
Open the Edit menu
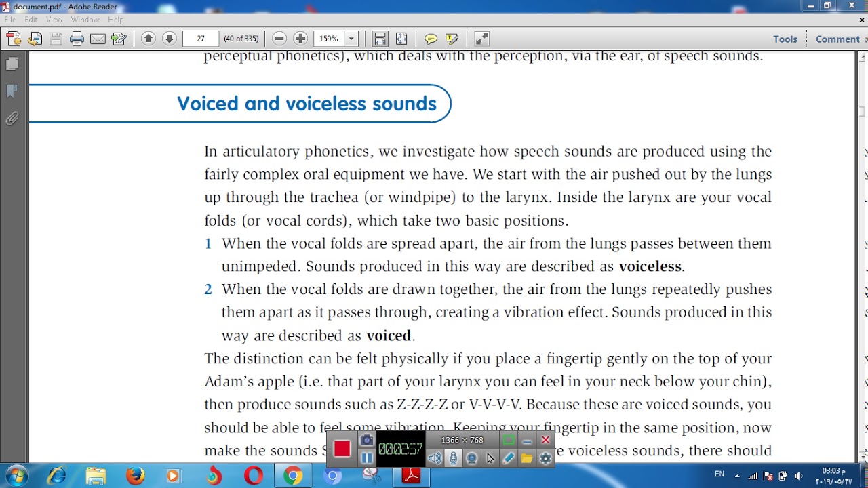point(31,20)
